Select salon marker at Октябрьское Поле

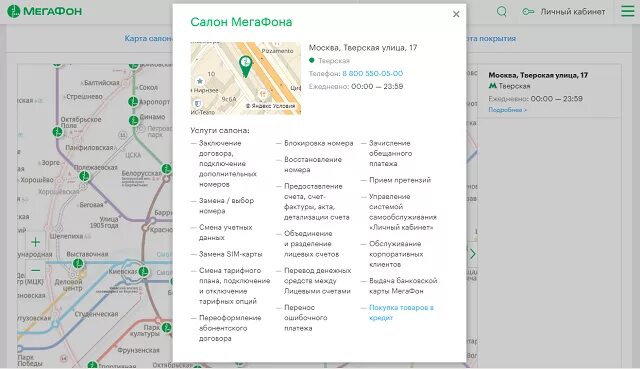pos(58,132)
